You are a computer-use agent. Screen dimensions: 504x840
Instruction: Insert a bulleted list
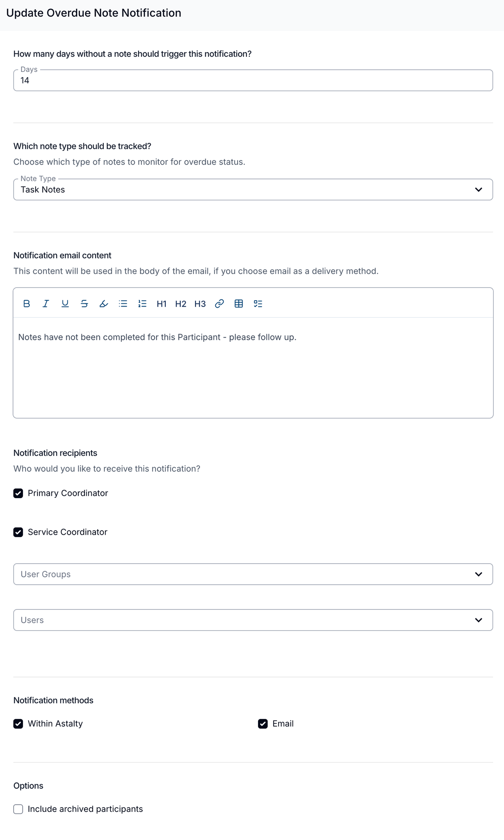pyautogui.click(x=123, y=304)
